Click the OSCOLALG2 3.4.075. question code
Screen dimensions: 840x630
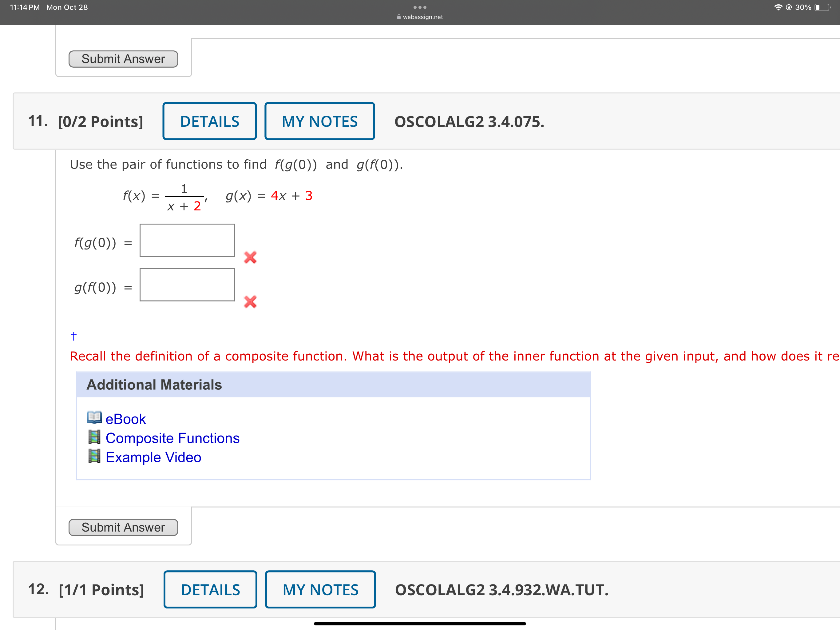pyautogui.click(x=470, y=122)
